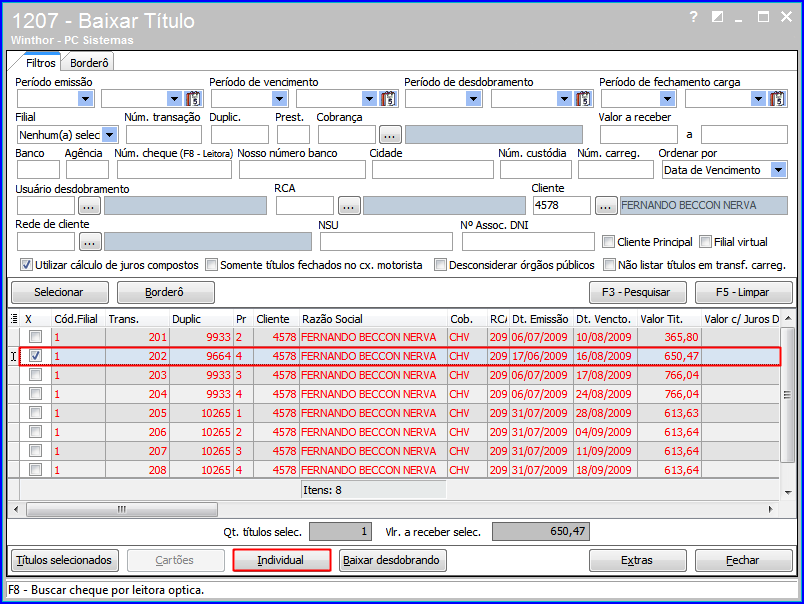Screen dimensions: 804x604
Task: Click the help question mark icon
Action: click(694, 17)
